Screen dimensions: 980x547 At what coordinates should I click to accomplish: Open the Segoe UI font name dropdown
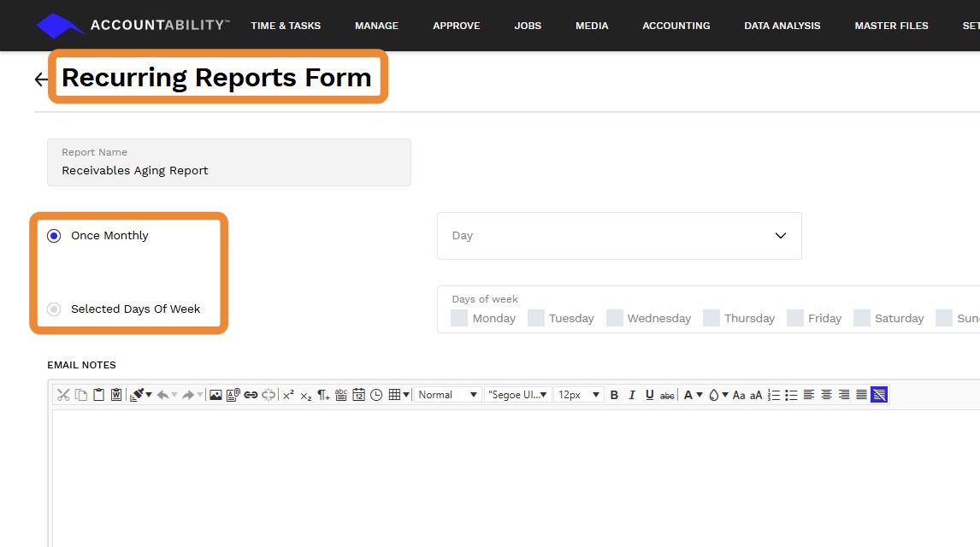pos(518,395)
